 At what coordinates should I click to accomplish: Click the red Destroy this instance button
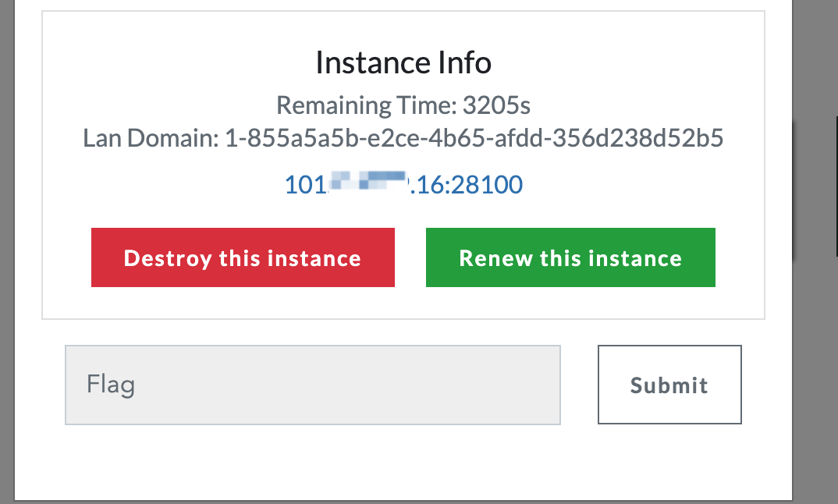[x=243, y=257]
